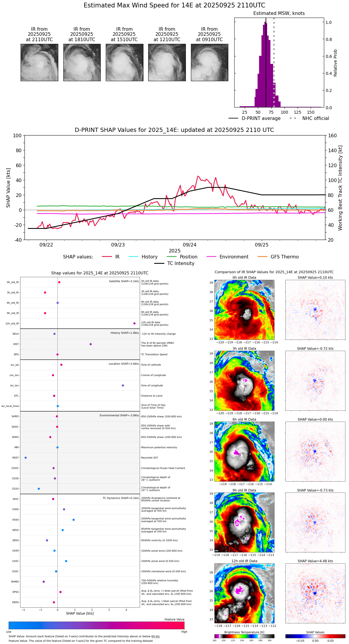Click the NHC official dotted legend entry
The width and height of the screenshot is (349, 644).
pyautogui.click(x=309, y=118)
